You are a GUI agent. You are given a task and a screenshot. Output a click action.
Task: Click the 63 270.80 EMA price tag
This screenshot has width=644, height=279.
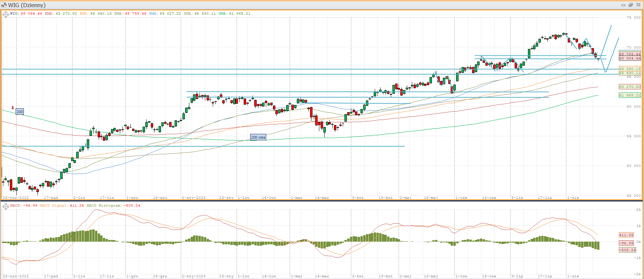point(629,87)
